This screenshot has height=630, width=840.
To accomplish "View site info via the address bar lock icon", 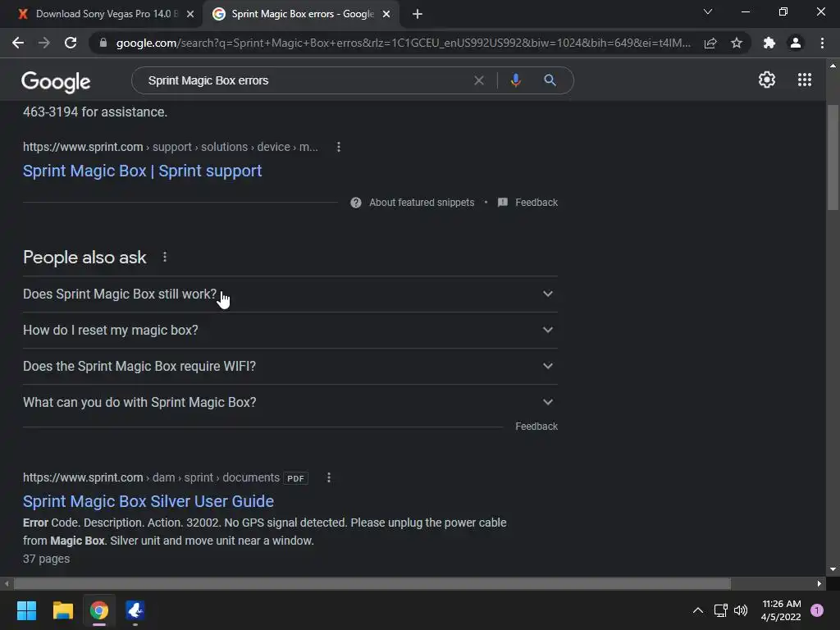I will pyautogui.click(x=103, y=43).
